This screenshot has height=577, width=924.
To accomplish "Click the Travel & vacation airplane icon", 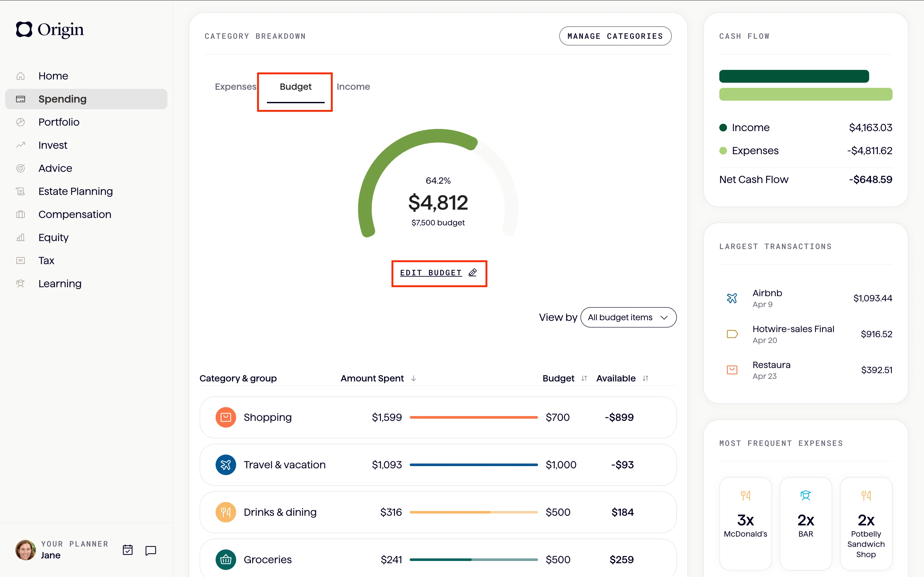I will pyautogui.click(x=226, y=464).
